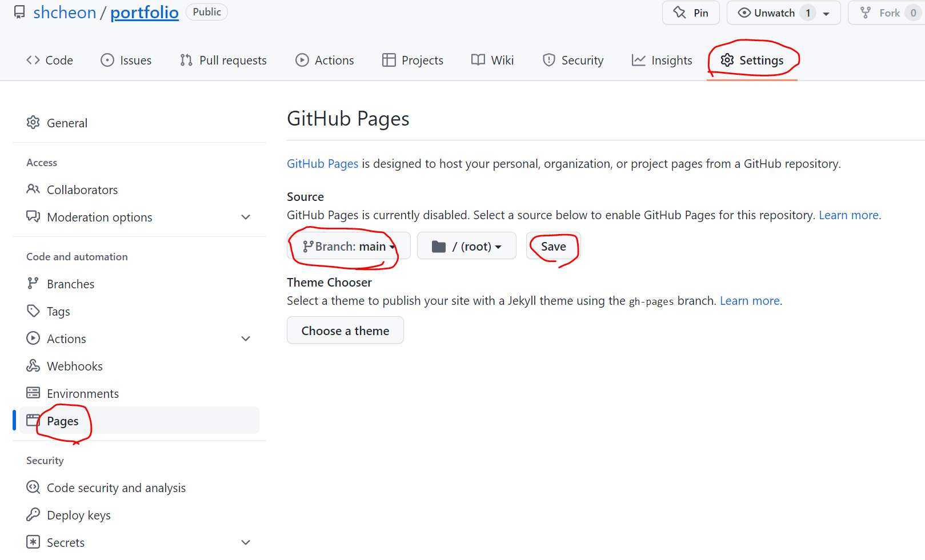Screen dimensions: 925x560
Task: Click the Branches git-branch icon
Action: [x=33, y=283]
